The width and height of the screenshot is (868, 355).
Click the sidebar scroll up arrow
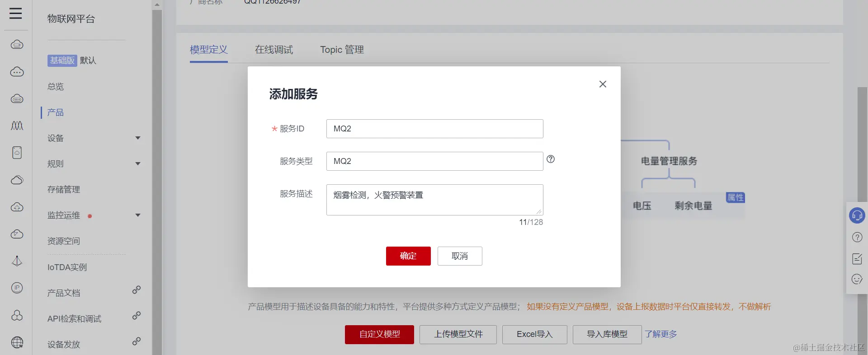click(x=157, y=5)
